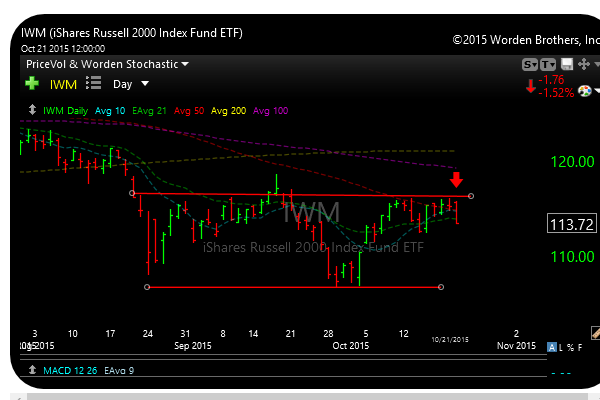The height and width of the screenshot is (400, 600).
Task: Click the -1.76 net change value
Action: tap(551, 80)
